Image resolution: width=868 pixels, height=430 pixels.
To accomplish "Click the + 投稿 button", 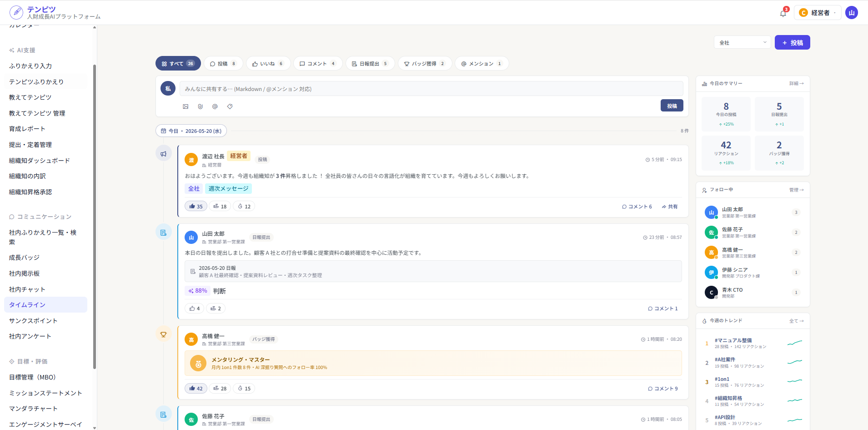I will (793, 42).
